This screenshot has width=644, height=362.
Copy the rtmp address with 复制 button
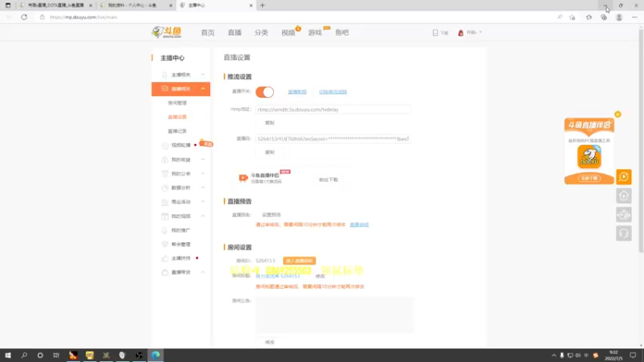click(270, 123)
